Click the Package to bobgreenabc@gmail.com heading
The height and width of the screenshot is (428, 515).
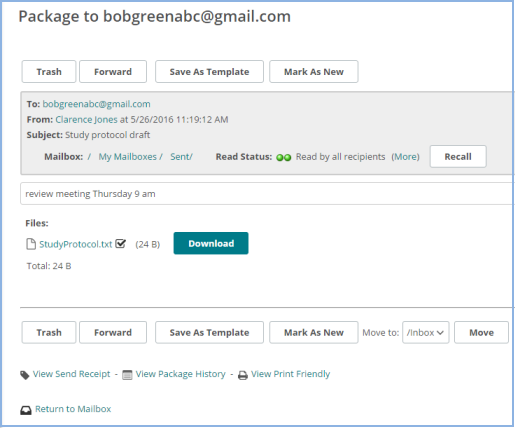[x=155, y=16]
